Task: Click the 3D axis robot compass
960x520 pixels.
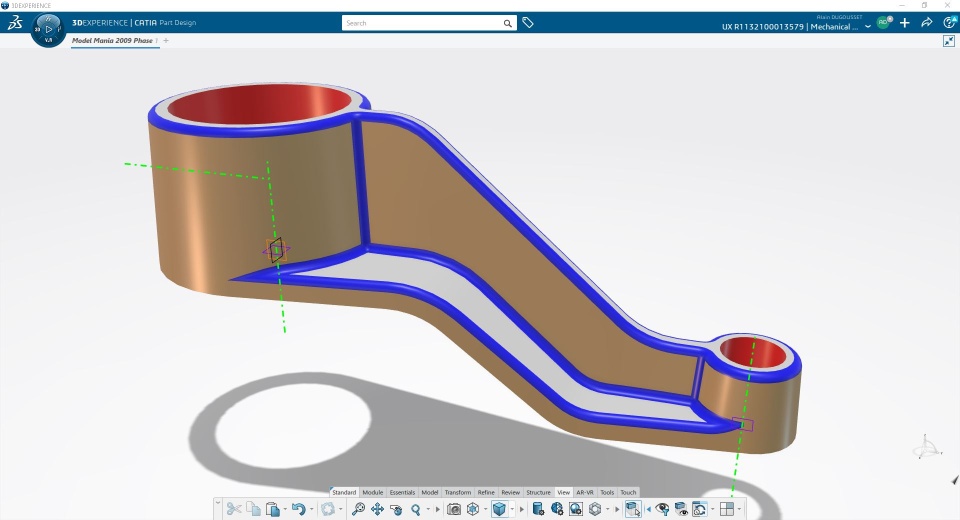Action: (926, 447)
